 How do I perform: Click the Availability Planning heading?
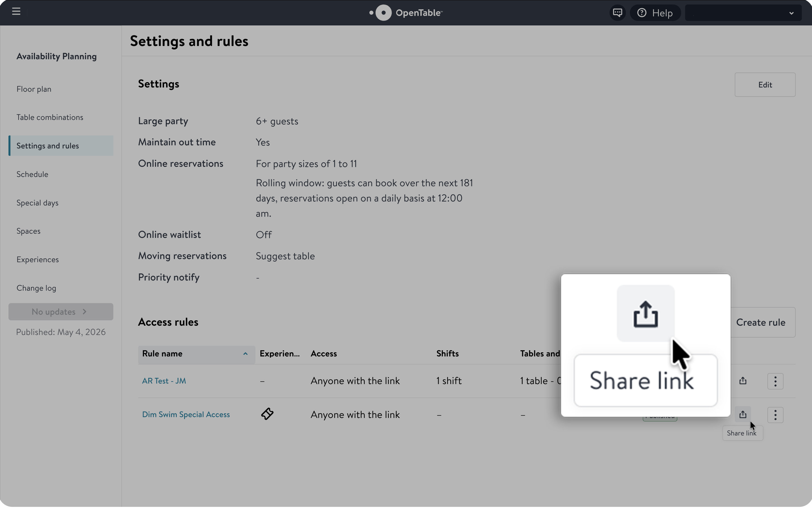coord(56,56)
